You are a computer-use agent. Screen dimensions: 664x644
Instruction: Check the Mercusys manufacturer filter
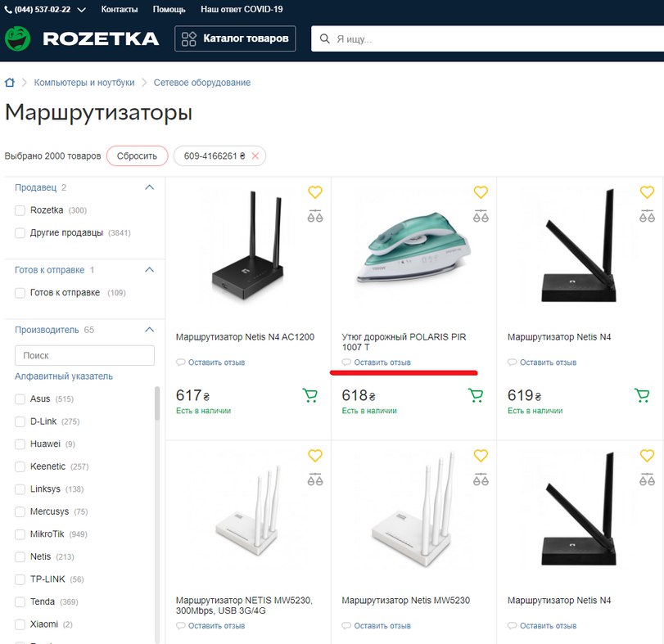[x=20, y=511]
